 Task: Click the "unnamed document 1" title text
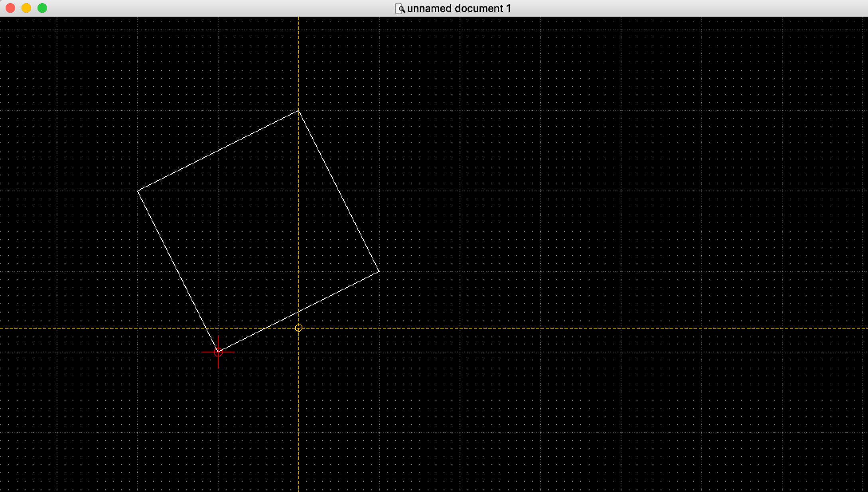[x=459, y=8]
